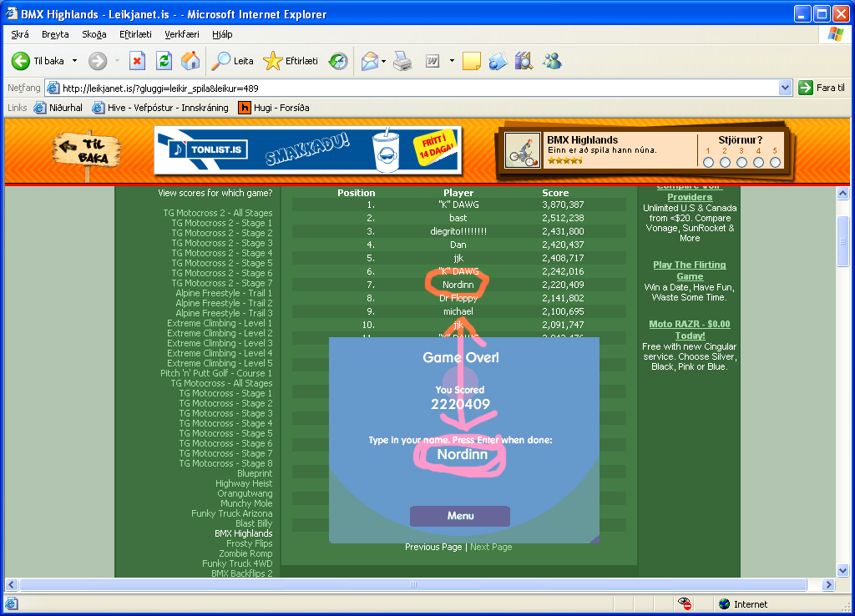Image resolution: width=855 pixels, height=616 pixels.
Task: Open Hive - Vefpóstur links shortcut
Action: [x=160, y=108]
